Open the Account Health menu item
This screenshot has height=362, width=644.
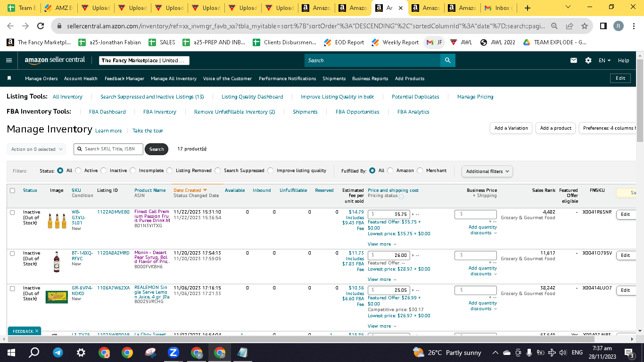coord(81,79)
